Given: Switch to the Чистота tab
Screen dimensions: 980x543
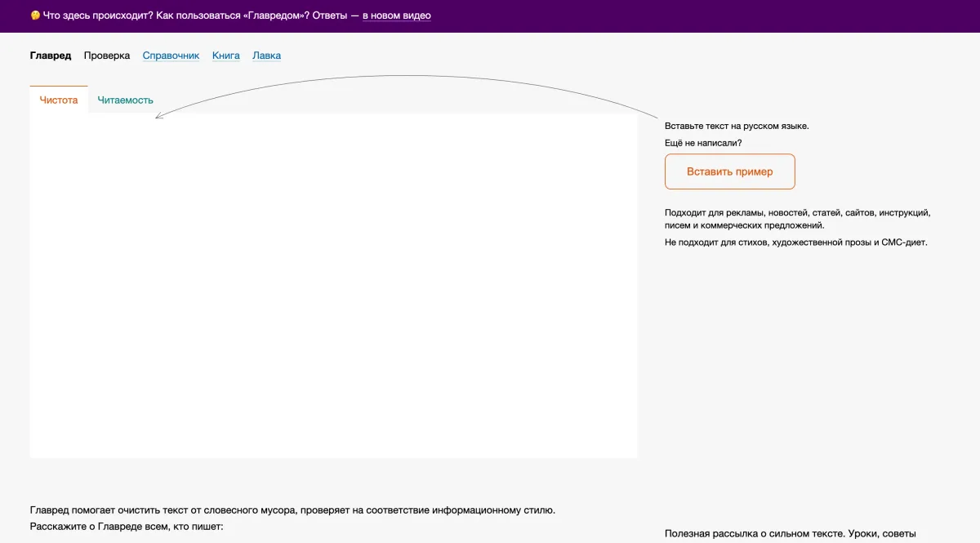Looking at the screenshot, I should point(59,100).
